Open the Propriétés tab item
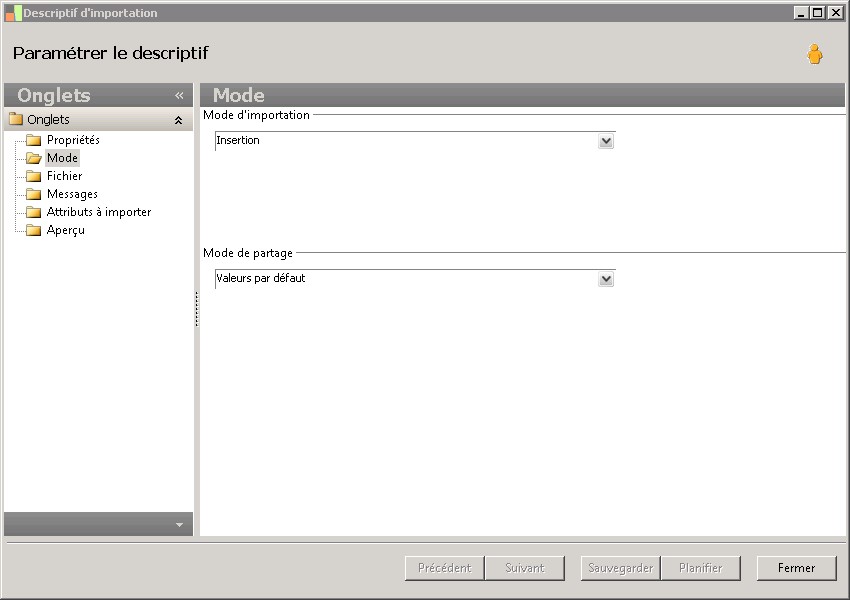This screenshot has width=850, height=600. click(x=73, y=140)
